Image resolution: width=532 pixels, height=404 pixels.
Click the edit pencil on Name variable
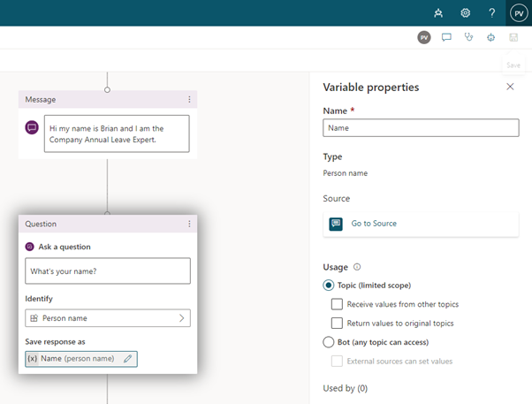pyautogui.click(x=127, y=359)
